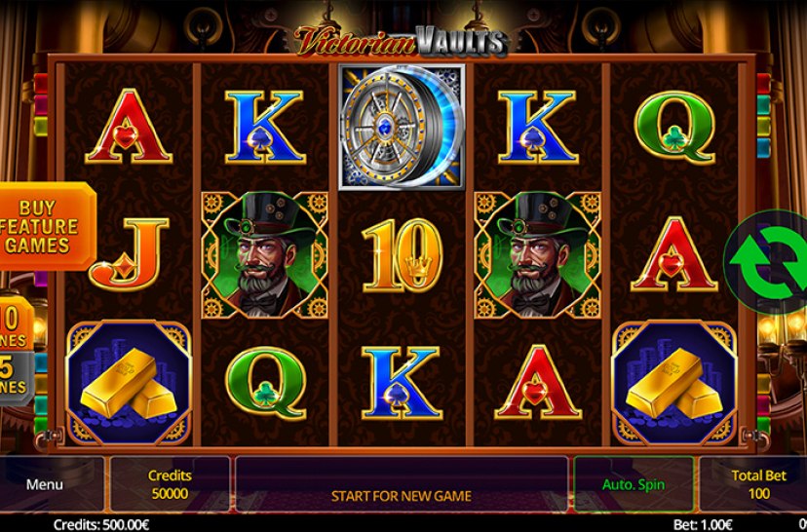Spin the reels with green arrows button
The width and height of the screenshot is (807, 532).
click(767, 261)
